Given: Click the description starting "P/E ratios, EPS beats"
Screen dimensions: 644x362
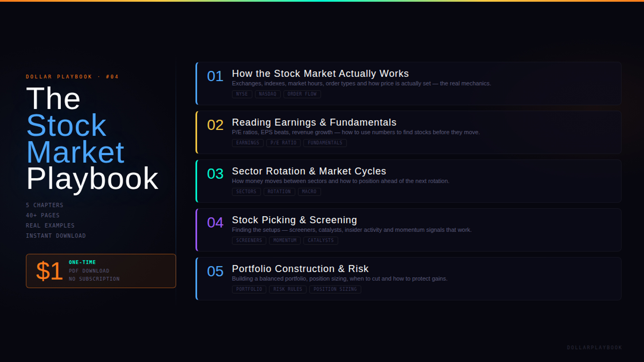Looking at the screenshot, I should pos(356,132).
